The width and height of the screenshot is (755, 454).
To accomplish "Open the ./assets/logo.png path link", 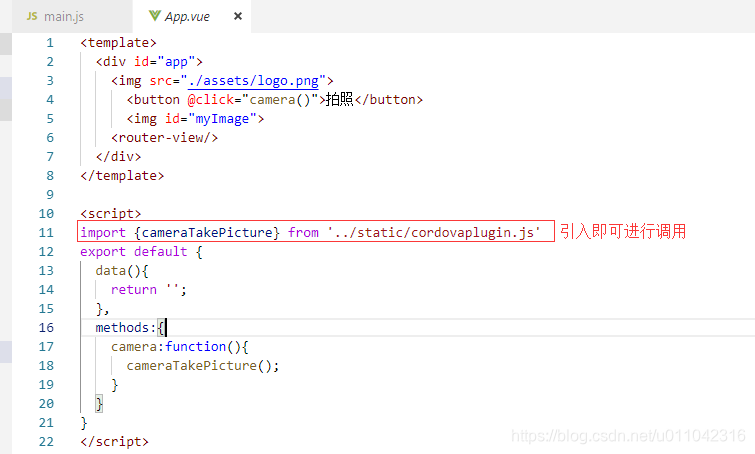I will [x=253, y=80].
